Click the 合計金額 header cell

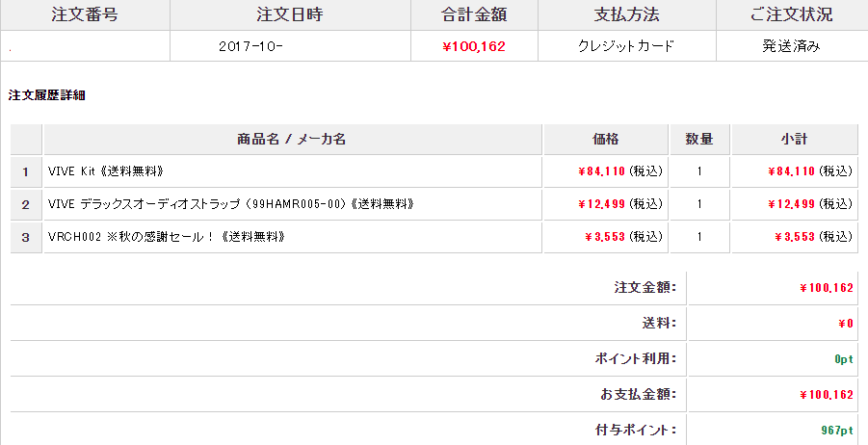click(x=474, y=14)
